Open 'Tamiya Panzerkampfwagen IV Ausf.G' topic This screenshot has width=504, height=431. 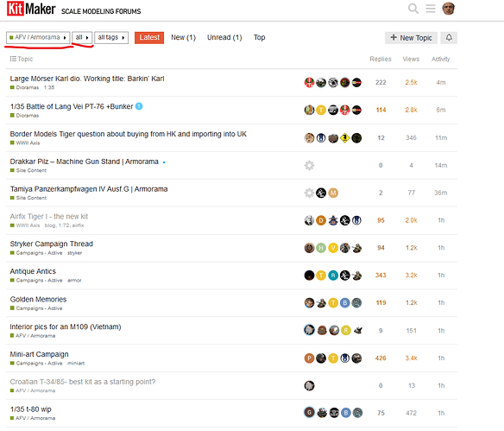click(x=89, y=189)
